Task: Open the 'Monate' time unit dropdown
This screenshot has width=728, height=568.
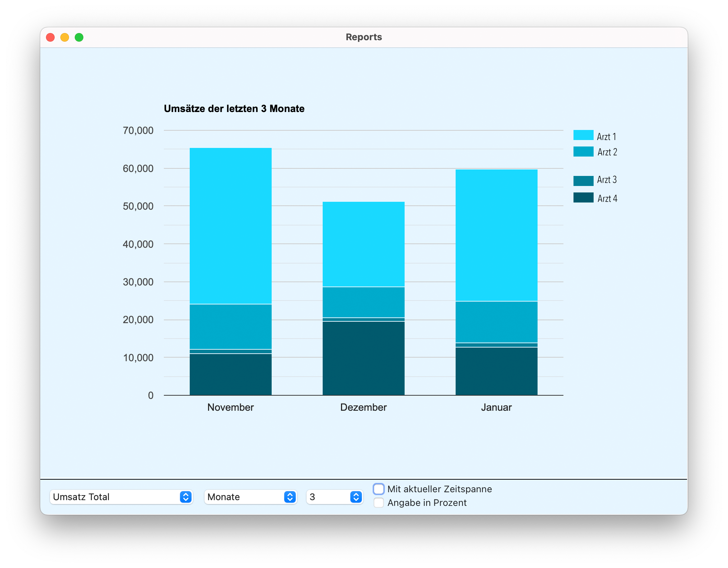Action: 244,497
